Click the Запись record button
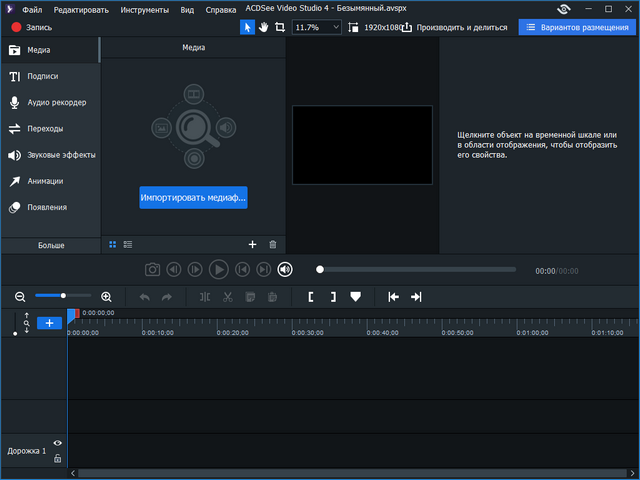Screen dimensions: 640x480 [x=31, y=27]
